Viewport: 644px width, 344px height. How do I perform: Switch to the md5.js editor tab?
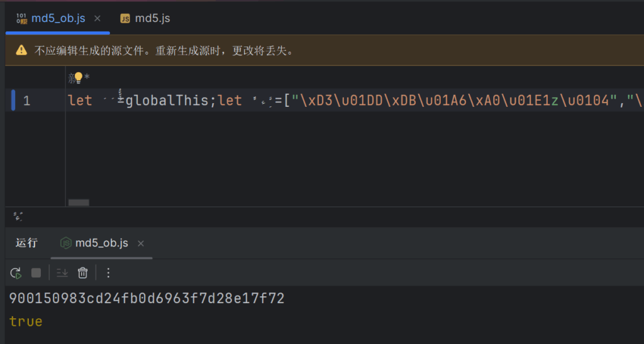(x=152, y=18)
